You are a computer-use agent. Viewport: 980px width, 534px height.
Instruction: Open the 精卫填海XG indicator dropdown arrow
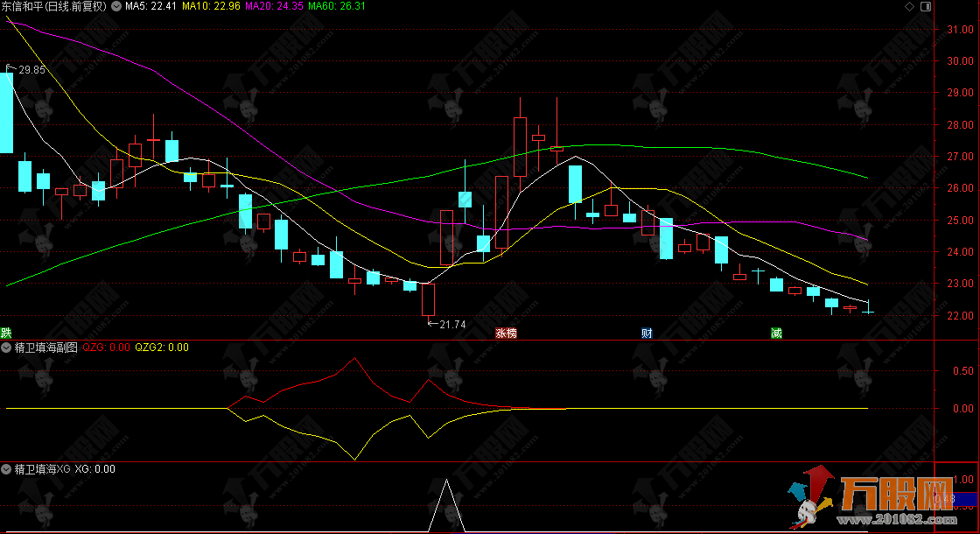tap(8, 469)
